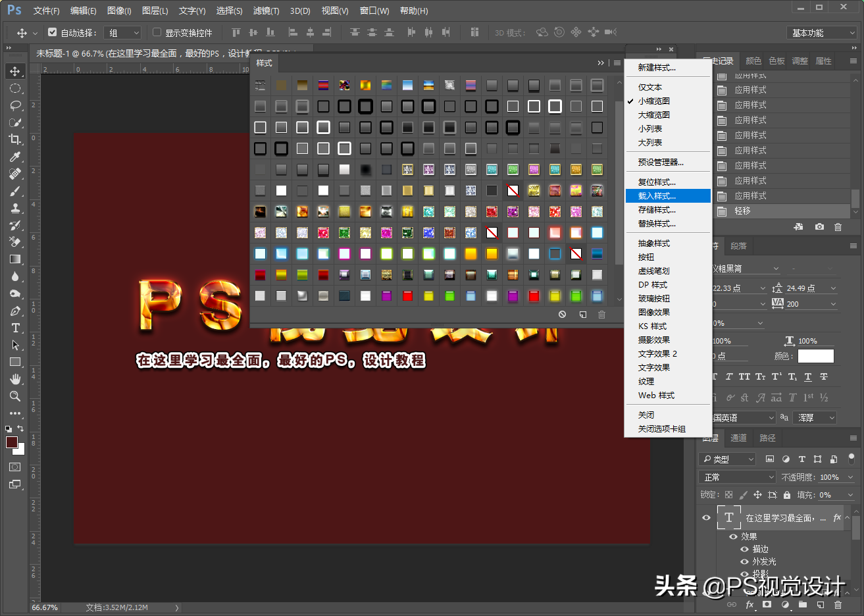Open Styles panel flyout menu icon
Screen dimensions: 864x616
pos(617,63)
